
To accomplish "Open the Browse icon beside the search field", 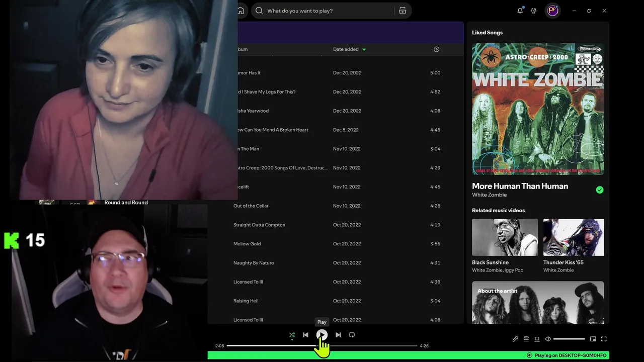I will (x=403, y=11).
